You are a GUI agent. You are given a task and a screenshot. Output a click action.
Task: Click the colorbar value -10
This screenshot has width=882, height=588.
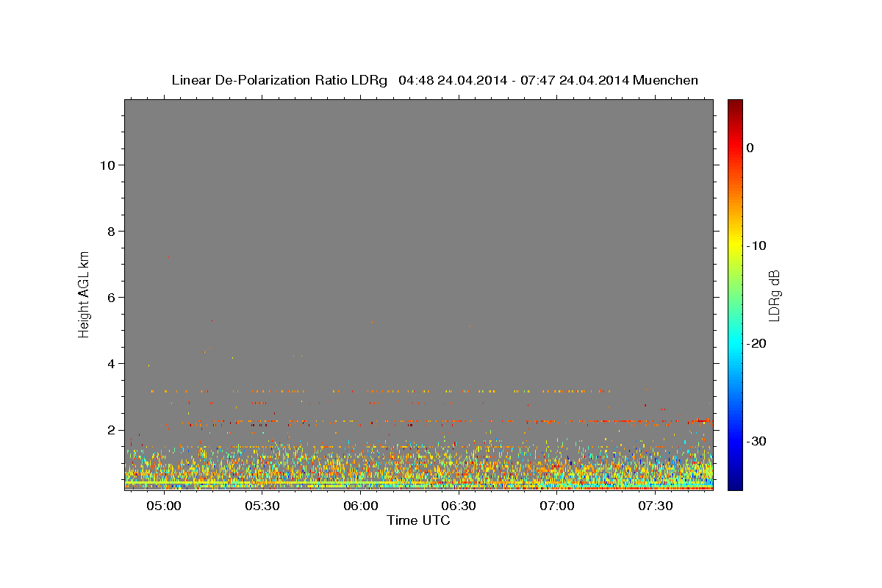[757, 245]
